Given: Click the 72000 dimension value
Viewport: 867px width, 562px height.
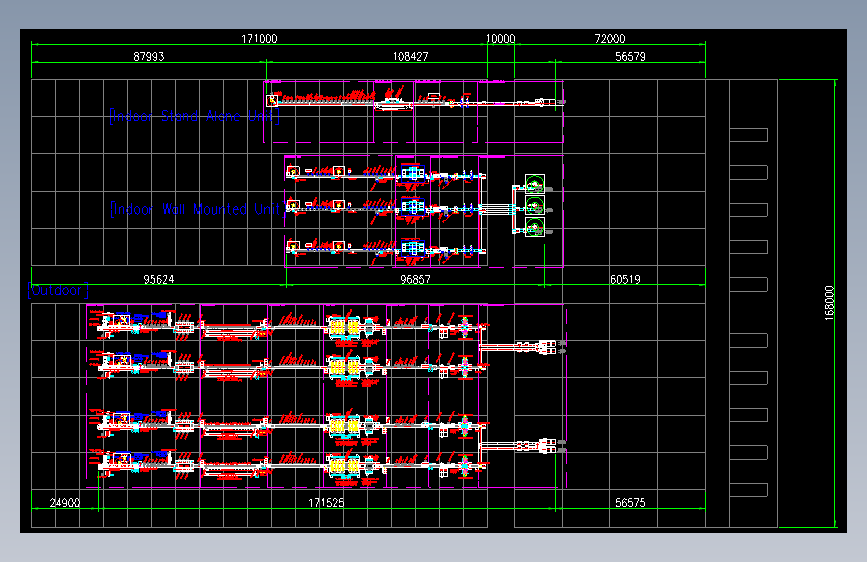Looking at the screenshot, I should (610, 39).
